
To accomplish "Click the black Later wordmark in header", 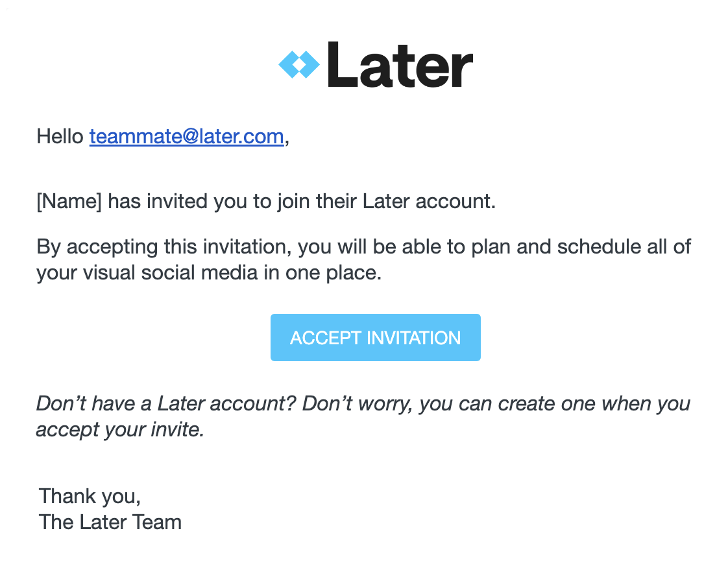I will click(x=400, y=64).
